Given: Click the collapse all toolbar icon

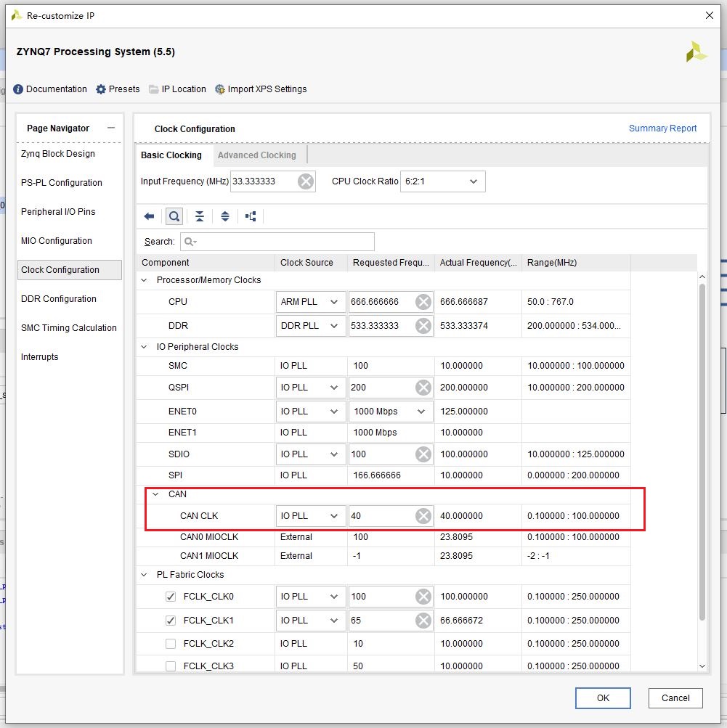Looking at the screenshot, I should point(200,216).
